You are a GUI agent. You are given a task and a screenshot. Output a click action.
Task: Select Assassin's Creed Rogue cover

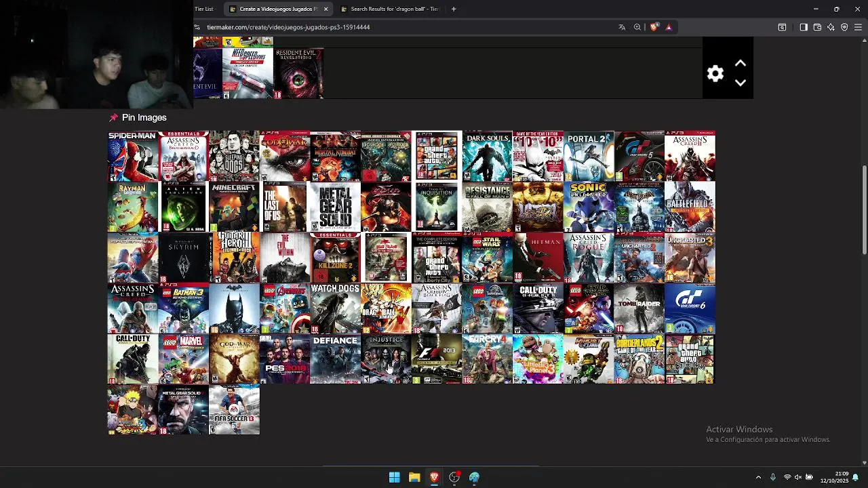pos(589,258)
